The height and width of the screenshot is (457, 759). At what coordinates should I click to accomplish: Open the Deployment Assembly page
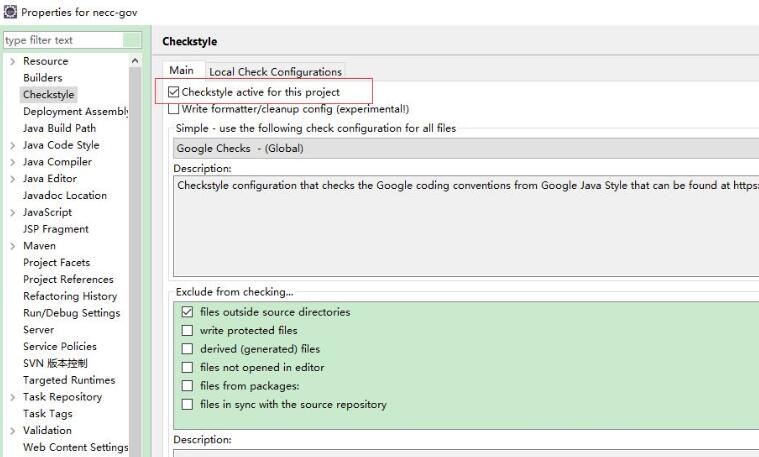click(75, 112)
